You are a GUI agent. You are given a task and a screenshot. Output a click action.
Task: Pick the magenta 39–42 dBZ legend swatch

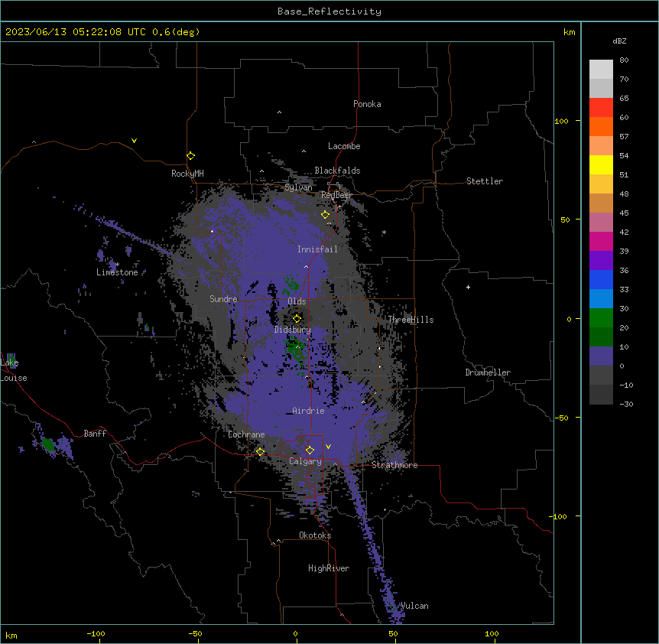tap(601, 241)
